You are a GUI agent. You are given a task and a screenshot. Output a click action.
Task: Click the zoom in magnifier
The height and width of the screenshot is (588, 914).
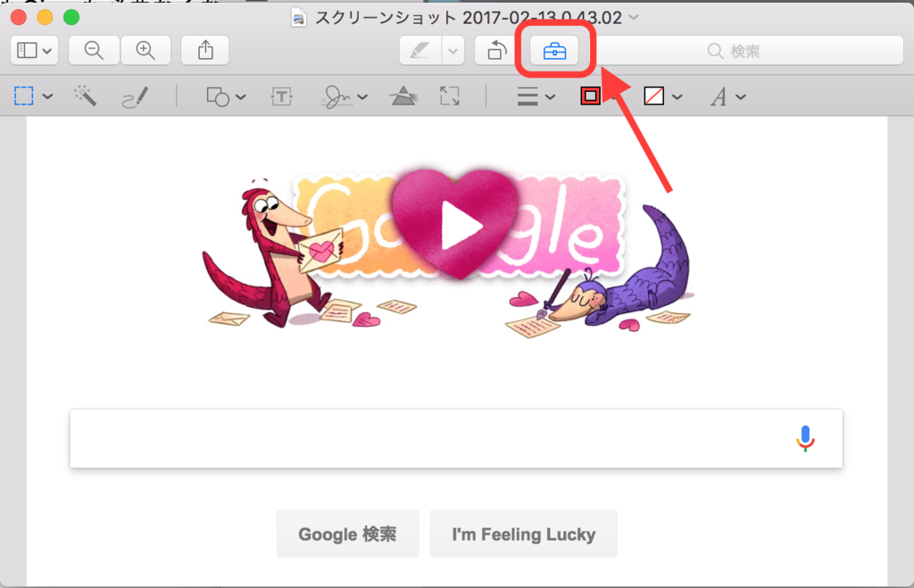pos(145,51)
